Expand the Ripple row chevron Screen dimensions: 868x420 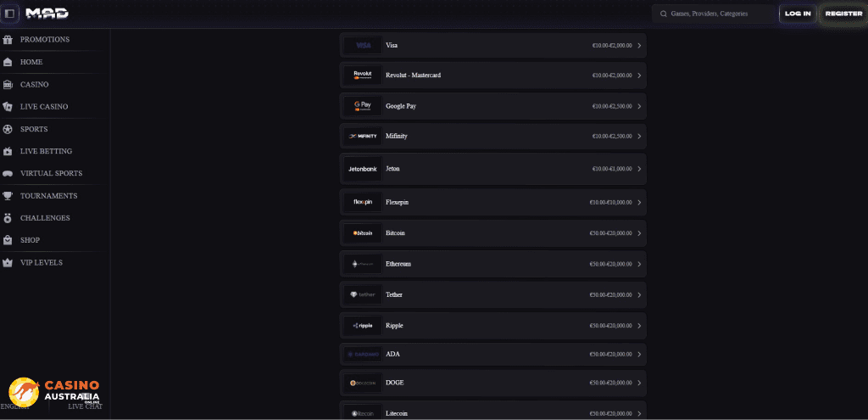(639, 326)
